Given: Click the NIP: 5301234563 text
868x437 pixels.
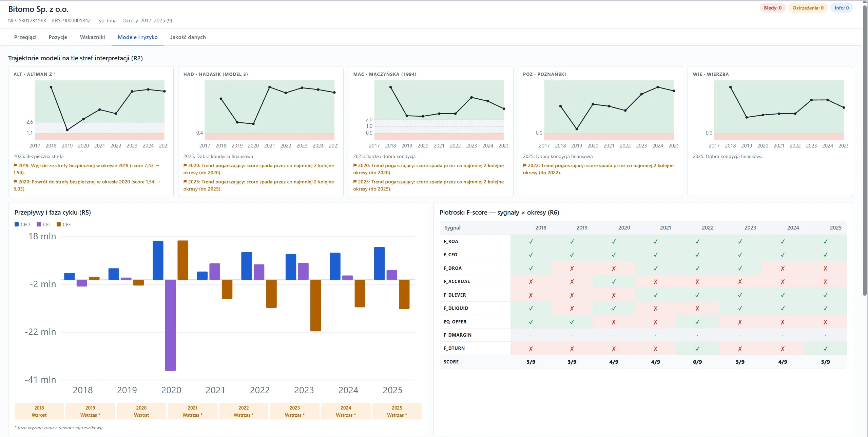Looking at the screenshot, I should pos(27,21).
